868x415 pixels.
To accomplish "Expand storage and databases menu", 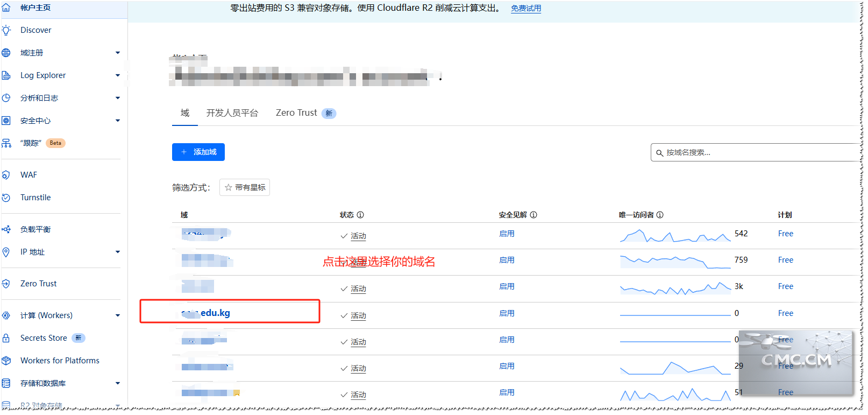I will click(x=118, y=383).
